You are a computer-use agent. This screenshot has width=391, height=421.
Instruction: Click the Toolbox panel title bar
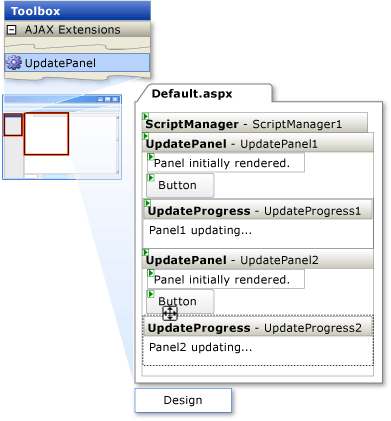pyautogui.click(x=77, y=11)
